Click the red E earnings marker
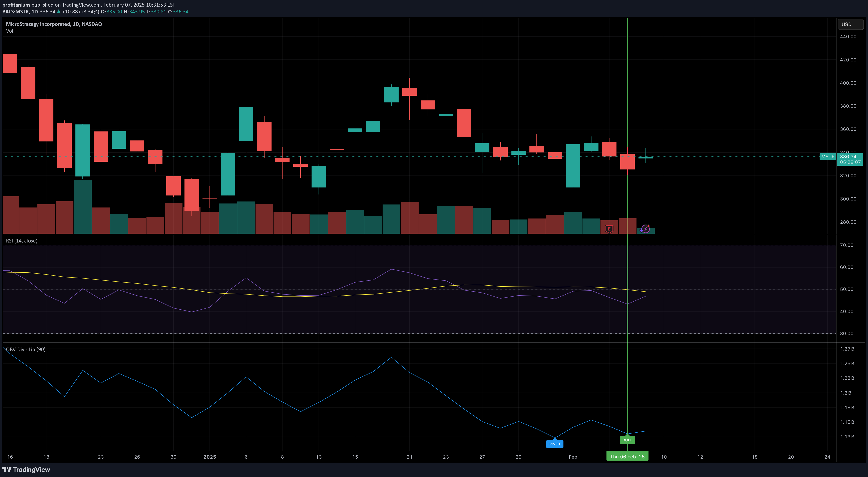868x477 pixels. [609, 229]
